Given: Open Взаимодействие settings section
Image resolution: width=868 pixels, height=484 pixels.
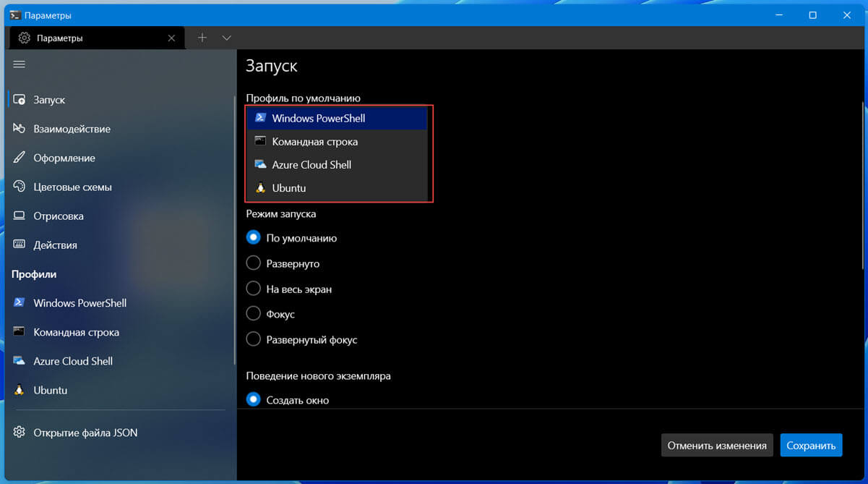Looking at the screenshot, I should pyautogui.click(x=119, y=129).
